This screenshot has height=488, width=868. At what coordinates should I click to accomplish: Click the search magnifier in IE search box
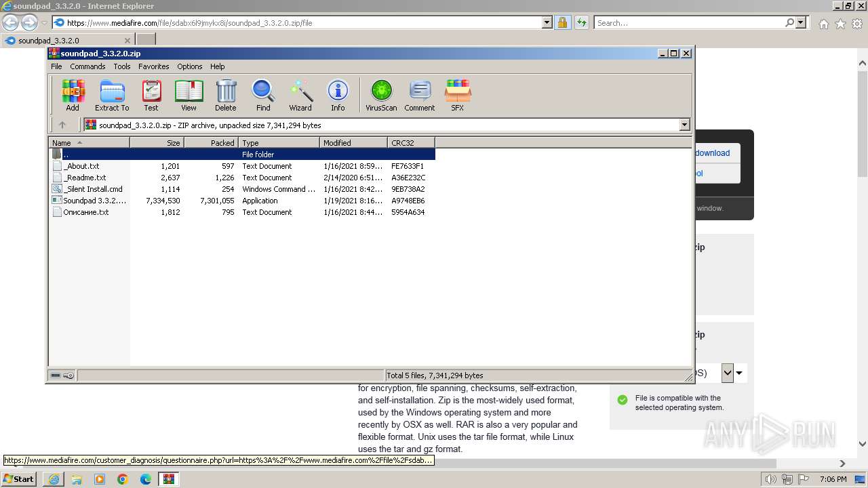[789, 22]
